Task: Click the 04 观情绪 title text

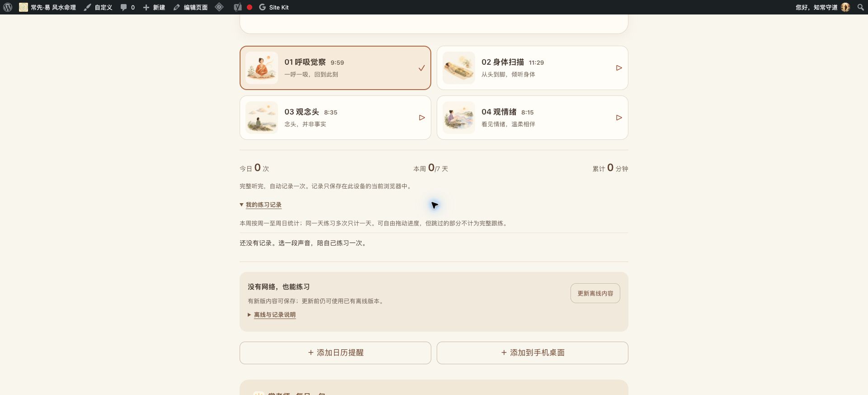Action: tap(499, 112)
